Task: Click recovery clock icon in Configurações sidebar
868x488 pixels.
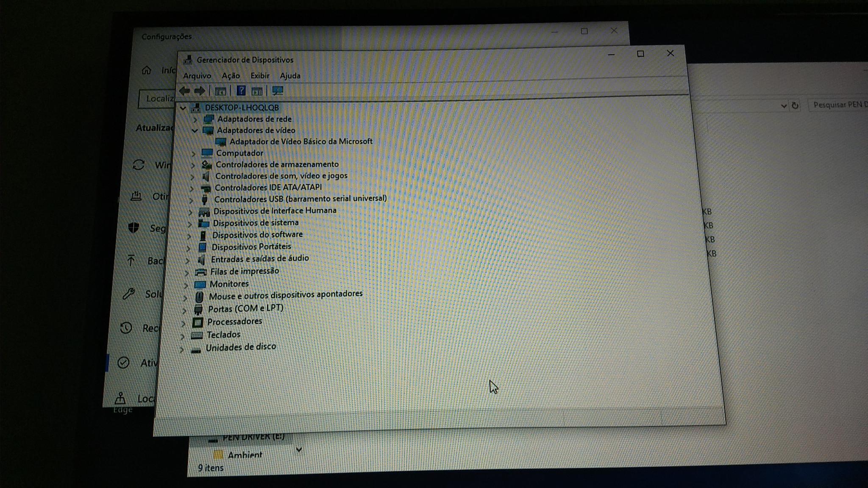Action: pos(126,327)
